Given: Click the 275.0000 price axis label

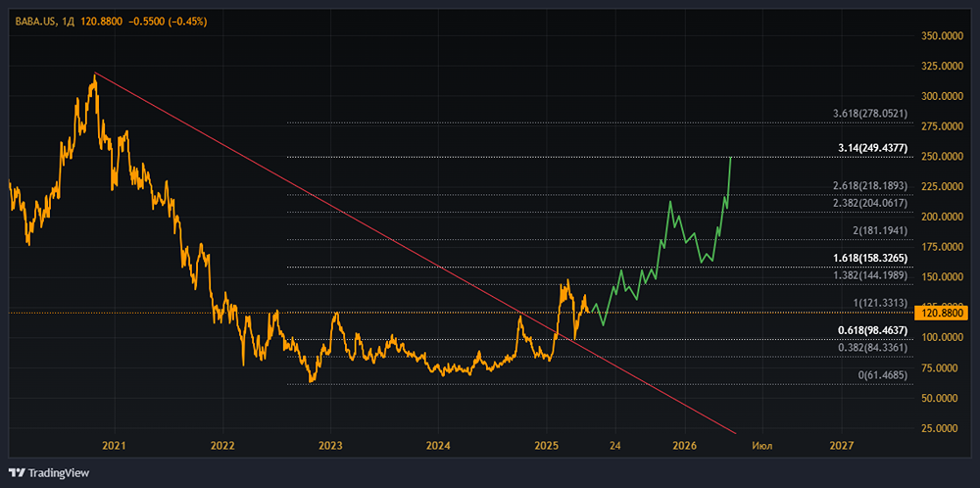Looking at the screenshot, I should tap(944, 126).
